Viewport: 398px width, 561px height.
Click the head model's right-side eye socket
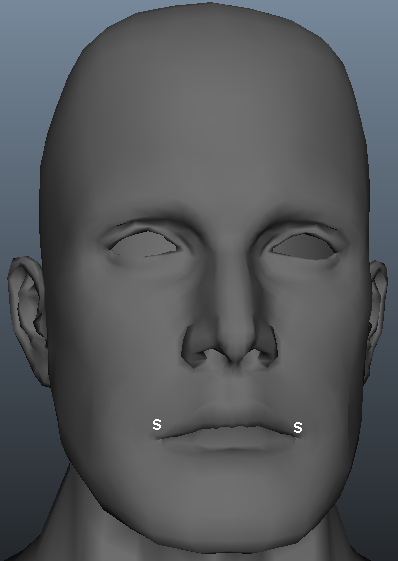click(304, 246)
